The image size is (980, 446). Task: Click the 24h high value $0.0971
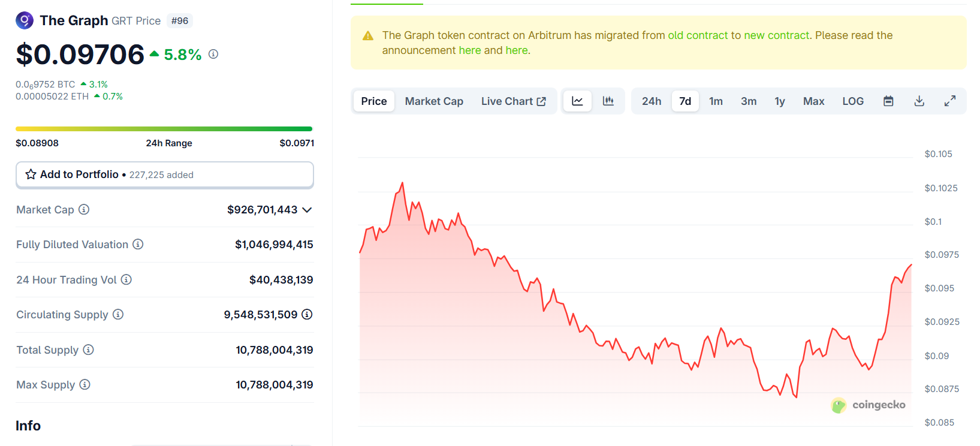(297, 143)
